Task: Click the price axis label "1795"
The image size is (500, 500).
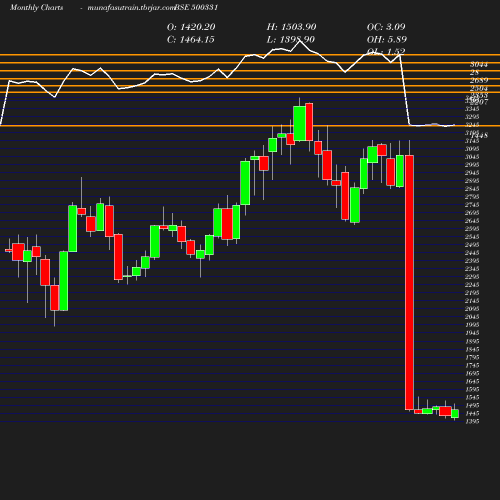Action: [x=472, y=357]
